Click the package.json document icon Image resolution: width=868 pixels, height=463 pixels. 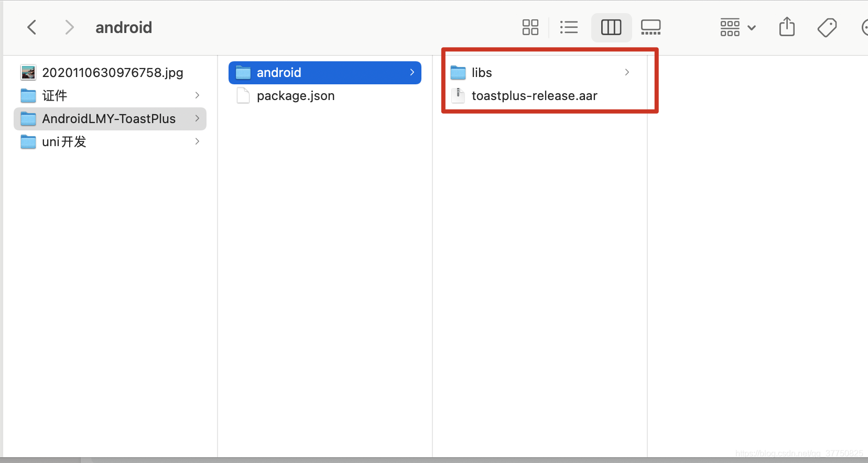click(x=243, y=95)
